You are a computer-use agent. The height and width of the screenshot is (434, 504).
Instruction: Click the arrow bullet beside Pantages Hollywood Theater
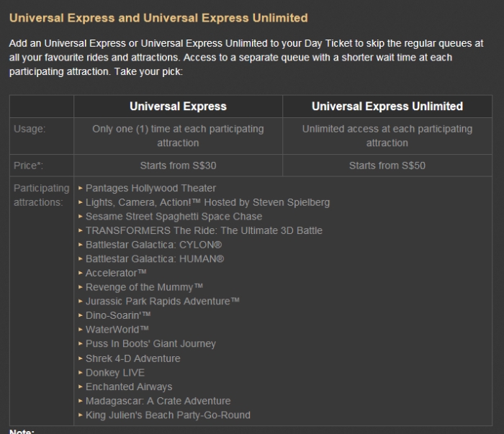click(x=81, y=188)
